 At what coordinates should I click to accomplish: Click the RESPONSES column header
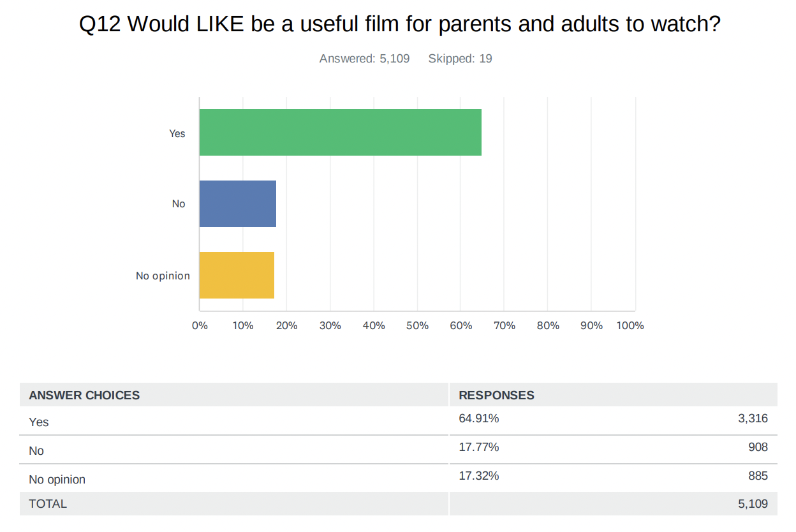pyautogui.click(x=496, y=395)
